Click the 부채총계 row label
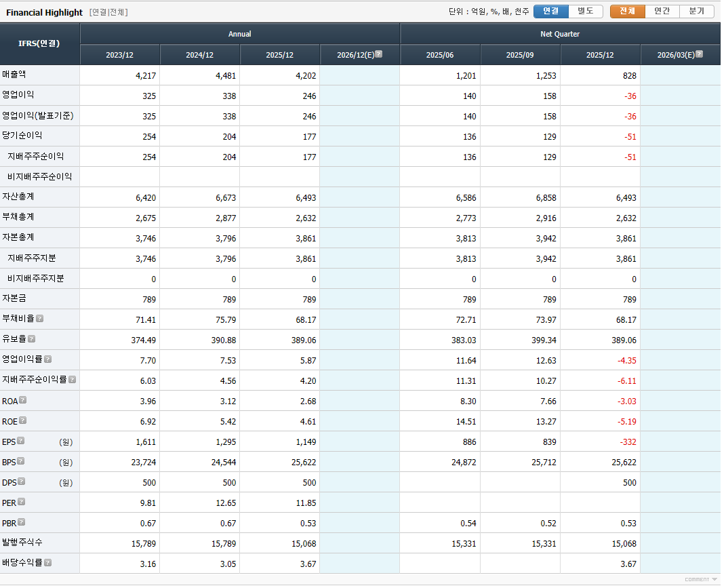Screen dimensions: 726x588 click(x=18, y=217)
